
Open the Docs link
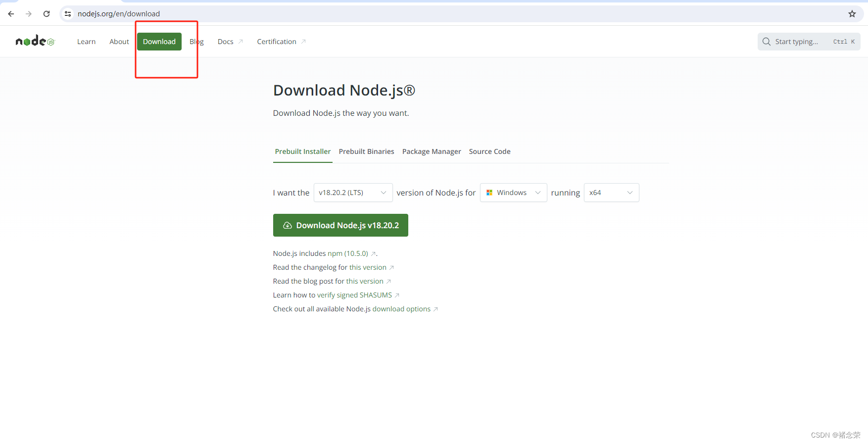[x=225, y=42]
